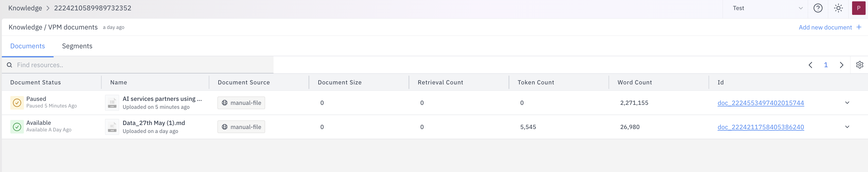
Task: Select the Documents tab
Action: point(27,46)
